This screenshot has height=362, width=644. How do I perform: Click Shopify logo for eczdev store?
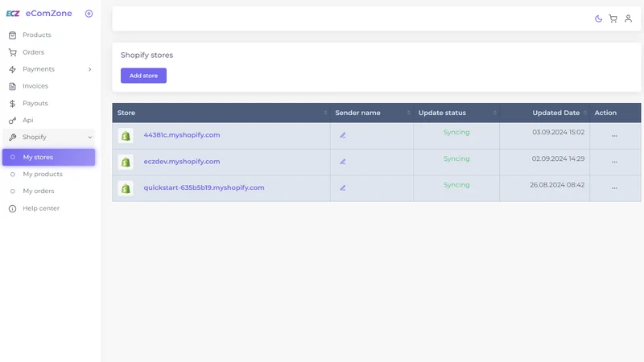point(126,162)
